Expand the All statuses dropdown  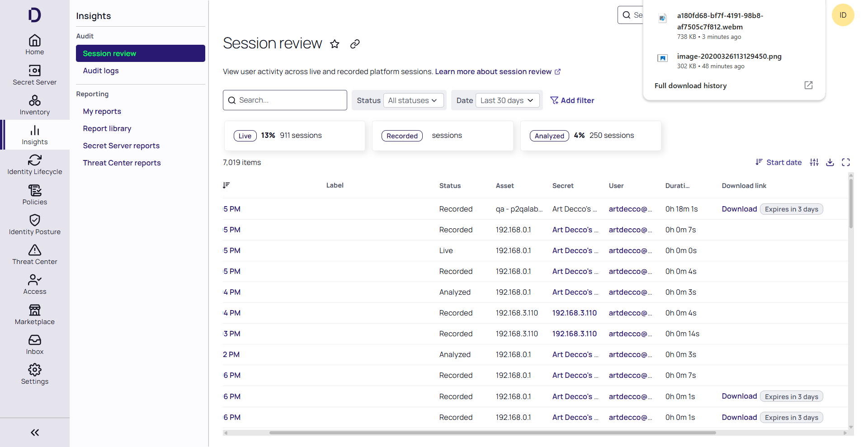tap(412, 100)
